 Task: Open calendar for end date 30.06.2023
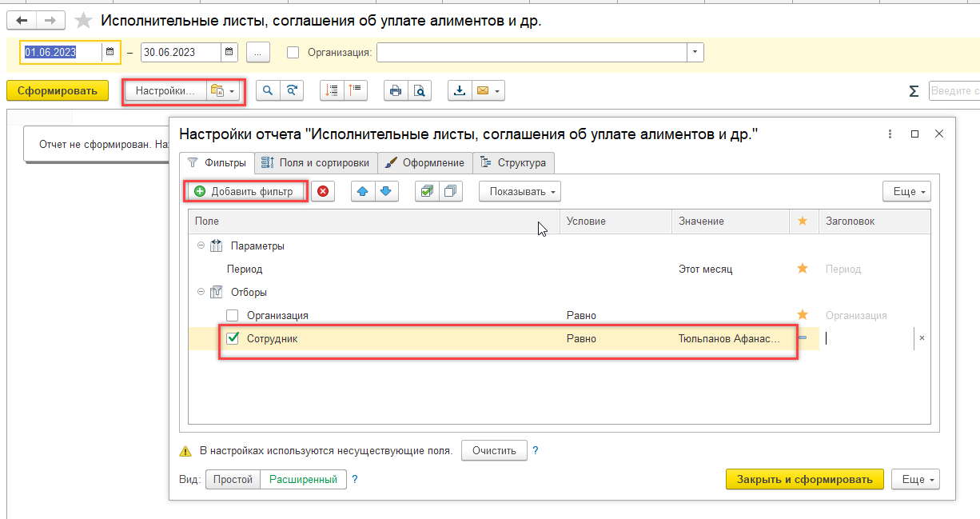pos(229,52)
